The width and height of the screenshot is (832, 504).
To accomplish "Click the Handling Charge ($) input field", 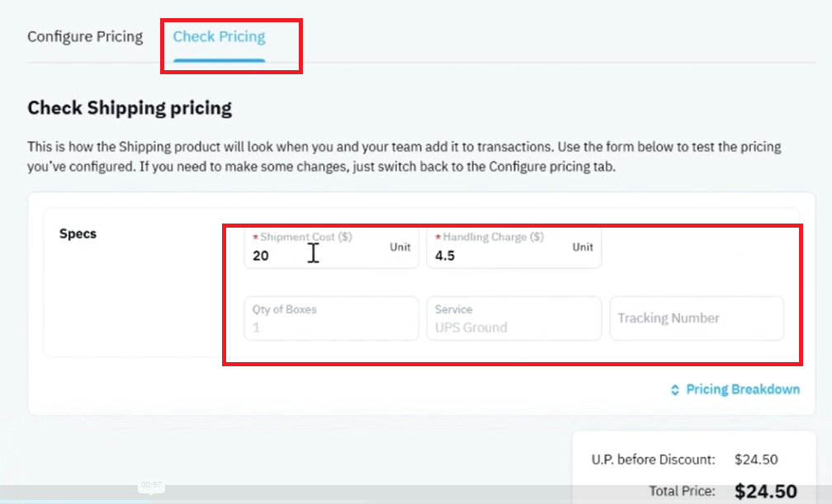I will (x=513, y=247).
